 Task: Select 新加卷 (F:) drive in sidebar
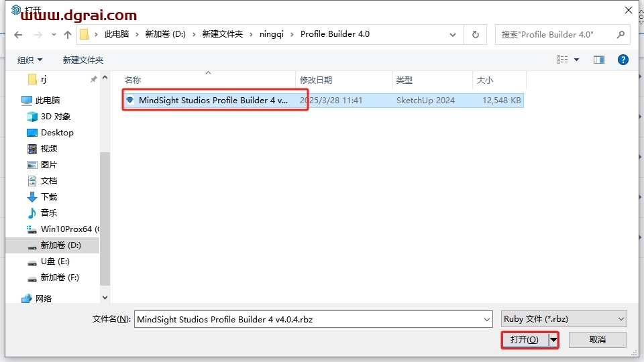pyautogui.click(x=60, y=278)
